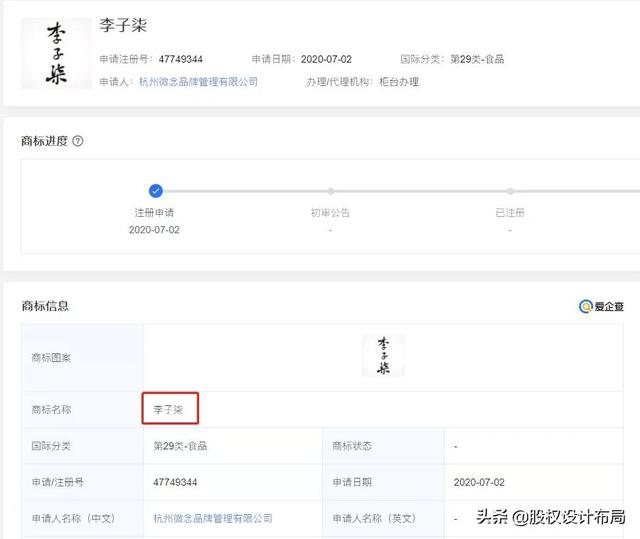Viewport: 640px width, 539px height.
Task: Click the 爱企查 logo
Action: coord(601,306)
